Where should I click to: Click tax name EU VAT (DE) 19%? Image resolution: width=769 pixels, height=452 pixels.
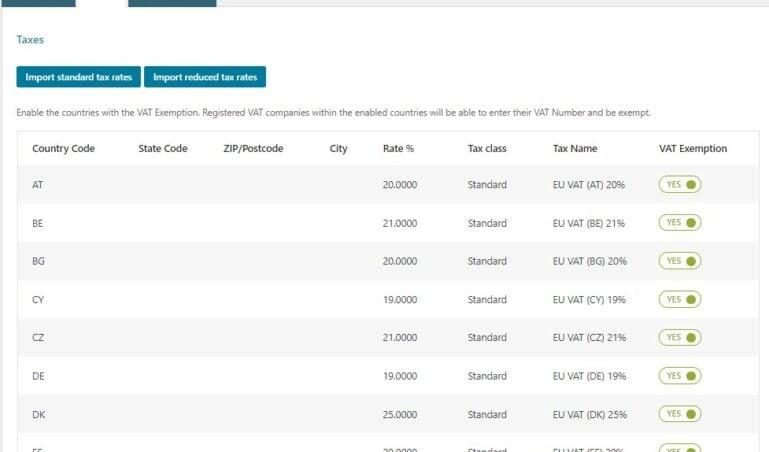590,376
